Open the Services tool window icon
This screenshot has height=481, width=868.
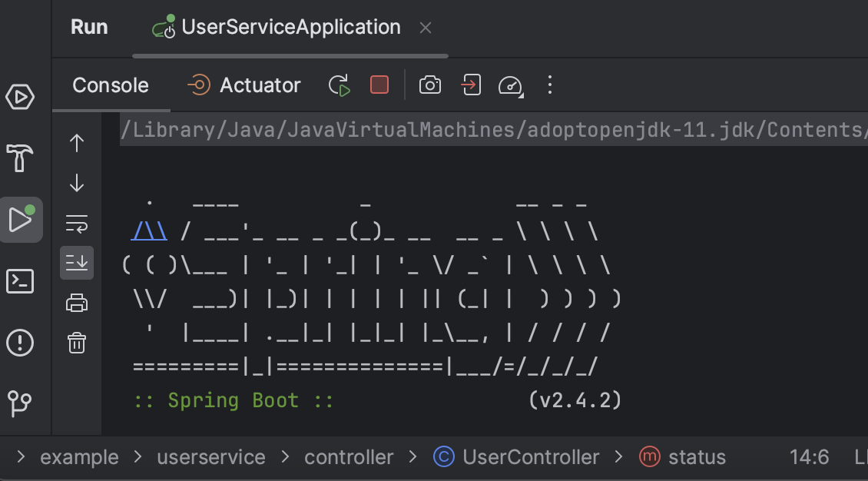[x=21, y=97]
